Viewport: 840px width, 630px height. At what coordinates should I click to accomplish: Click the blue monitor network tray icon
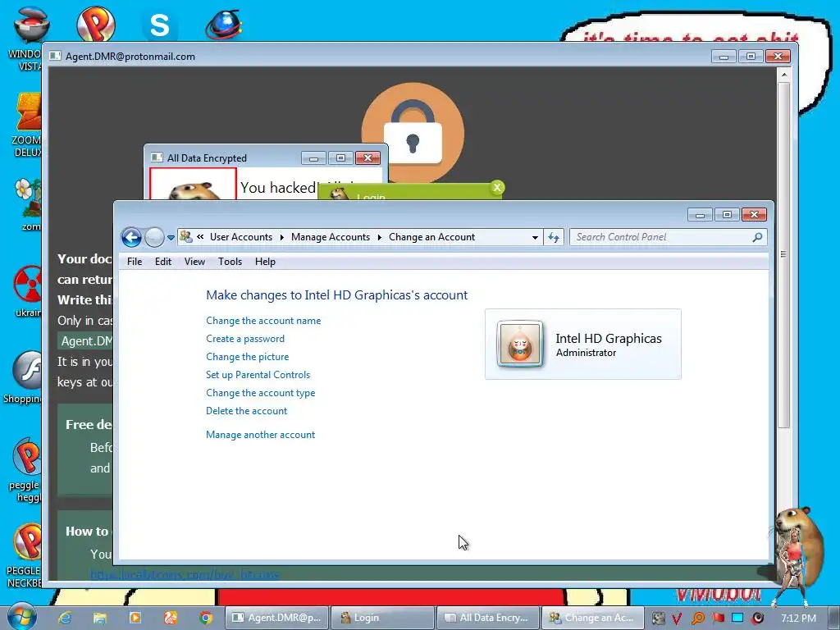click(737, 618)
